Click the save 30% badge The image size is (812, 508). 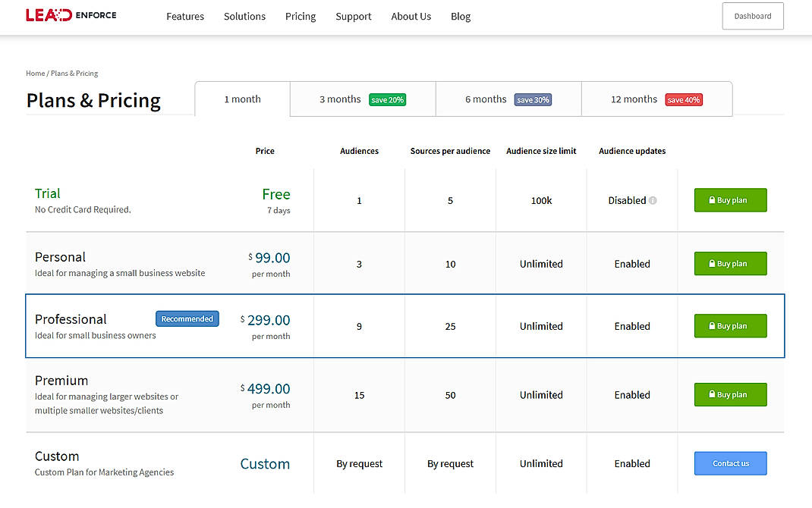[533, 99]
